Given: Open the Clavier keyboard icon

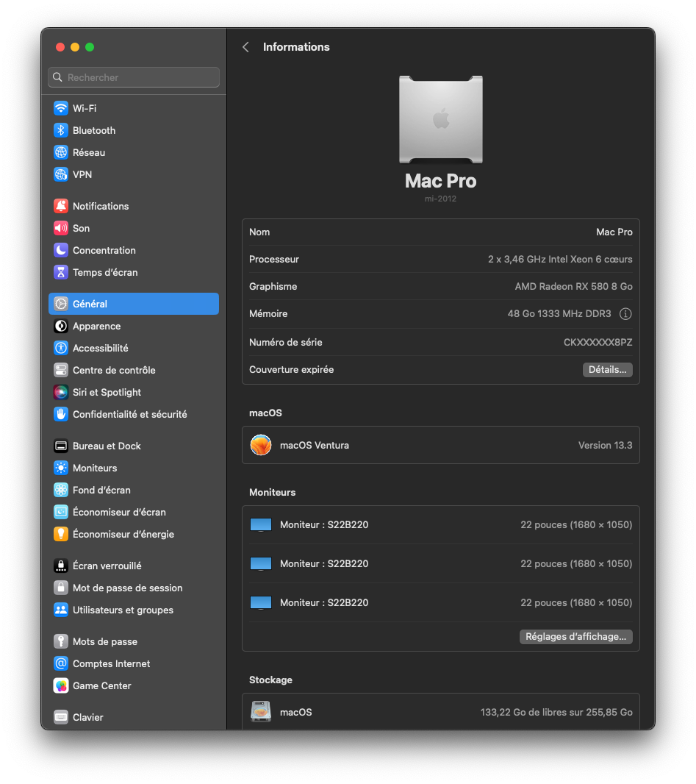Looking at the screenshot, I should (61, 717).
